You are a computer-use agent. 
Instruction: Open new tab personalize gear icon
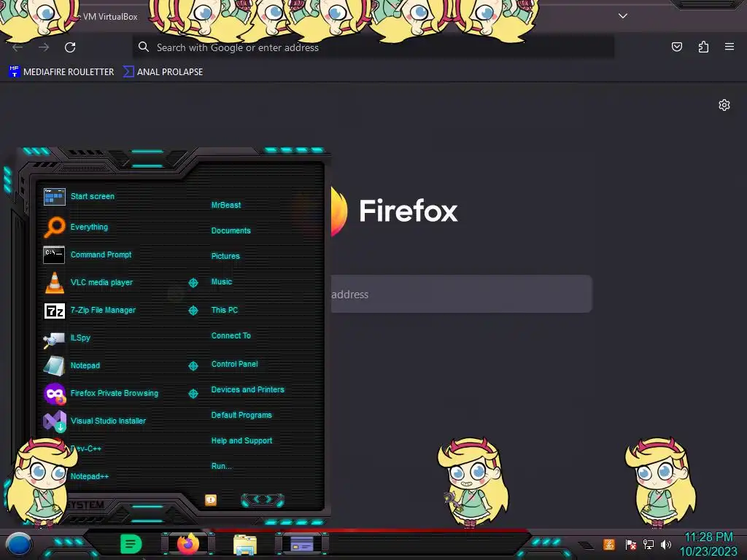724,105
